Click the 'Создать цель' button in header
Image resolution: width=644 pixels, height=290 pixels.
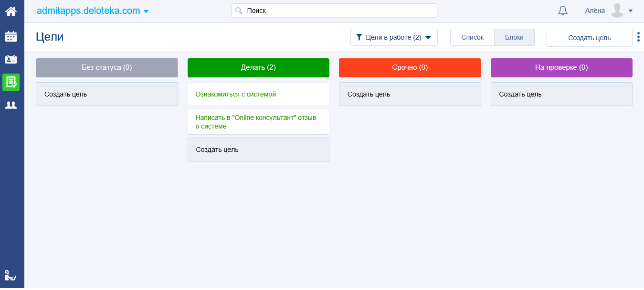(x=589, y=38)
